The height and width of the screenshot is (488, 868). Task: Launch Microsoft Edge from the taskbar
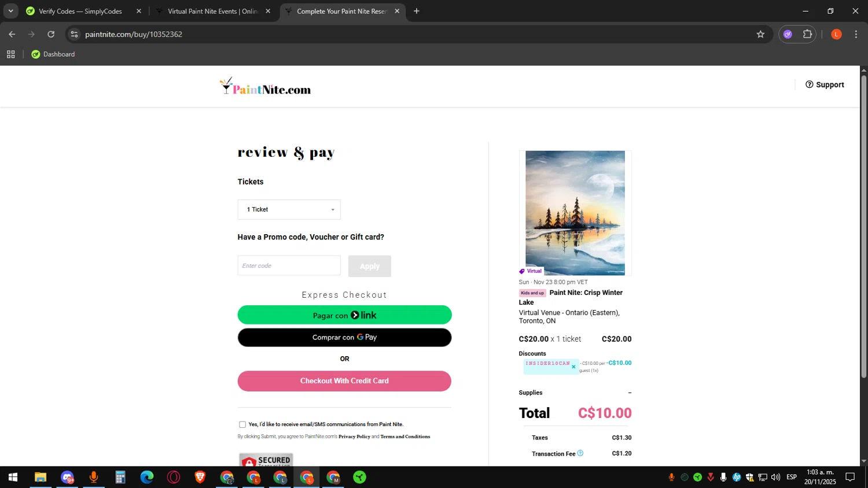pyautogui.click(x=147, y=477)
